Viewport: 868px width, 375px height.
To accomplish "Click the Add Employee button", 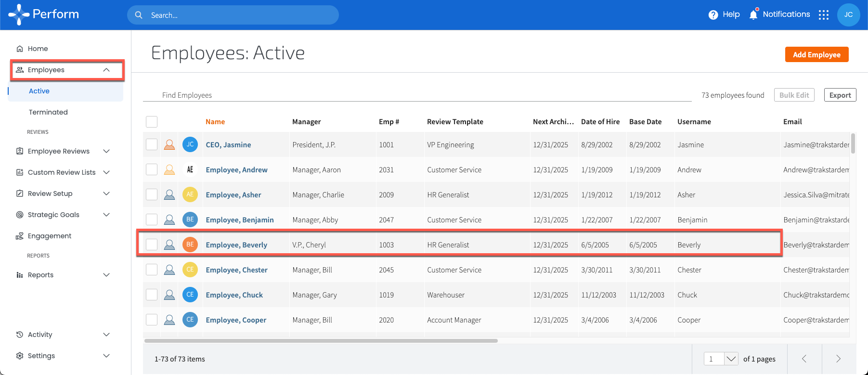I will (816, 54).
